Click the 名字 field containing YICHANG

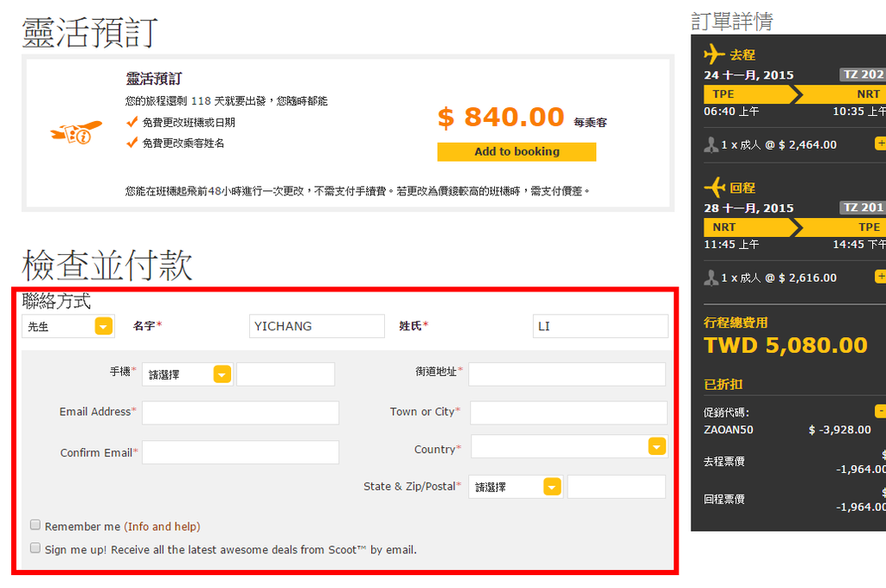[317, 326]
